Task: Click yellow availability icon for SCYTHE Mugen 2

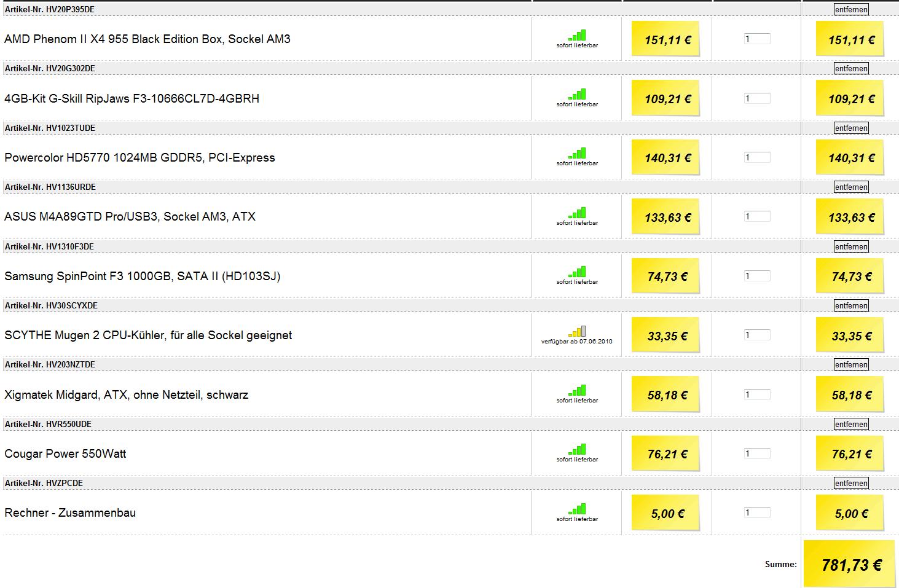Action: (x=578, y=331)
